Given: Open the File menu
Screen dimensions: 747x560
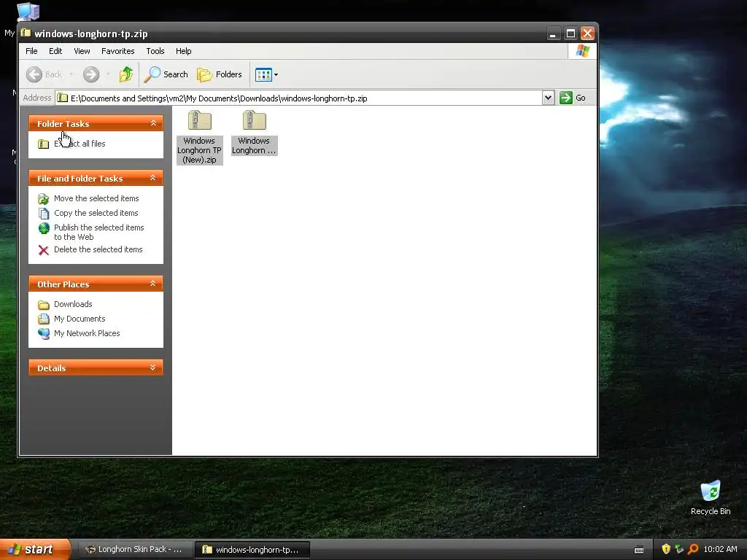Looking at the screenshot, I should pos(31,51).
